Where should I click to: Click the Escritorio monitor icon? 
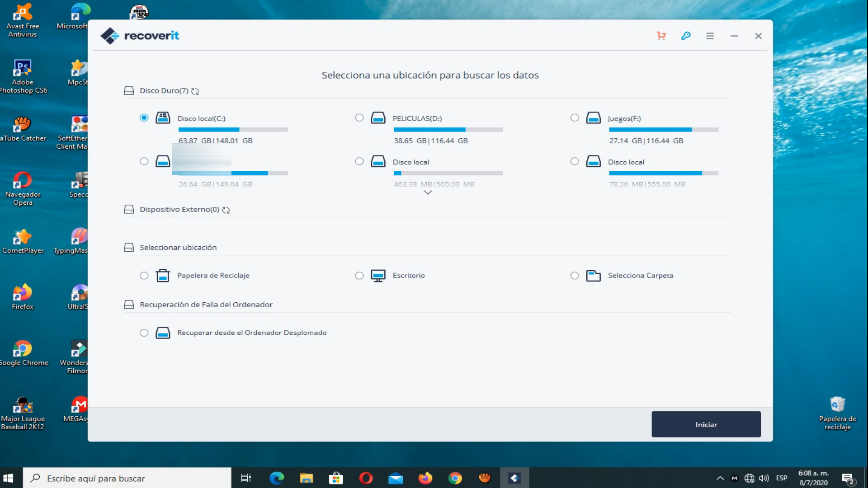click(377, 275)
